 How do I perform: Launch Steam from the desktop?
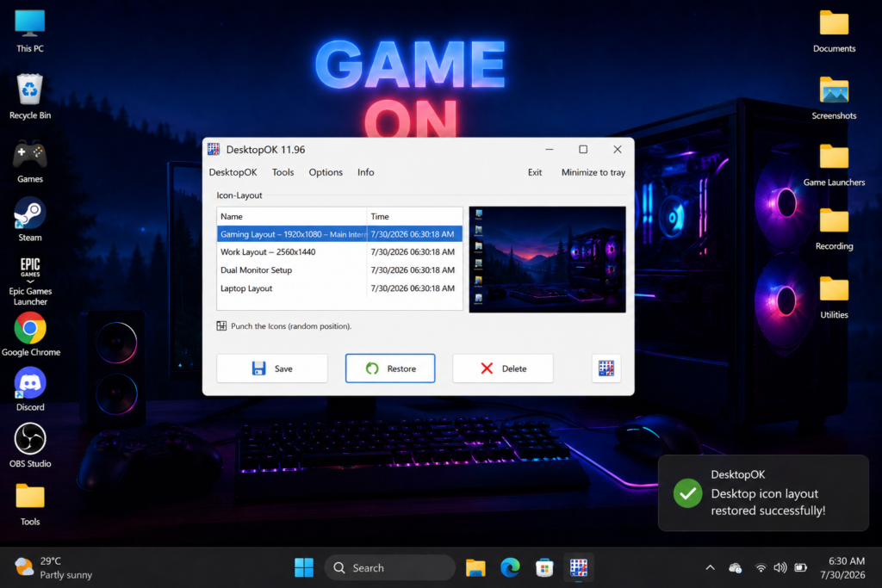[30, 220]
